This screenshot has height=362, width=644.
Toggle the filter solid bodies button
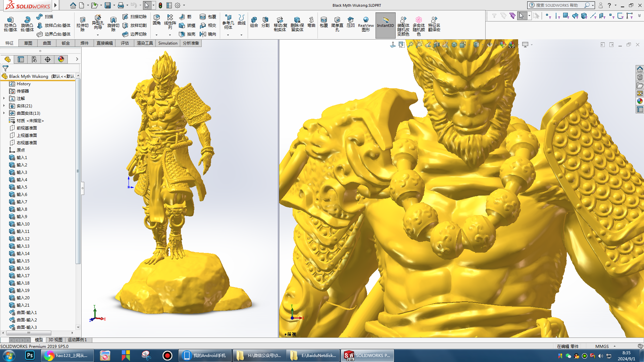tap(584, 16)
